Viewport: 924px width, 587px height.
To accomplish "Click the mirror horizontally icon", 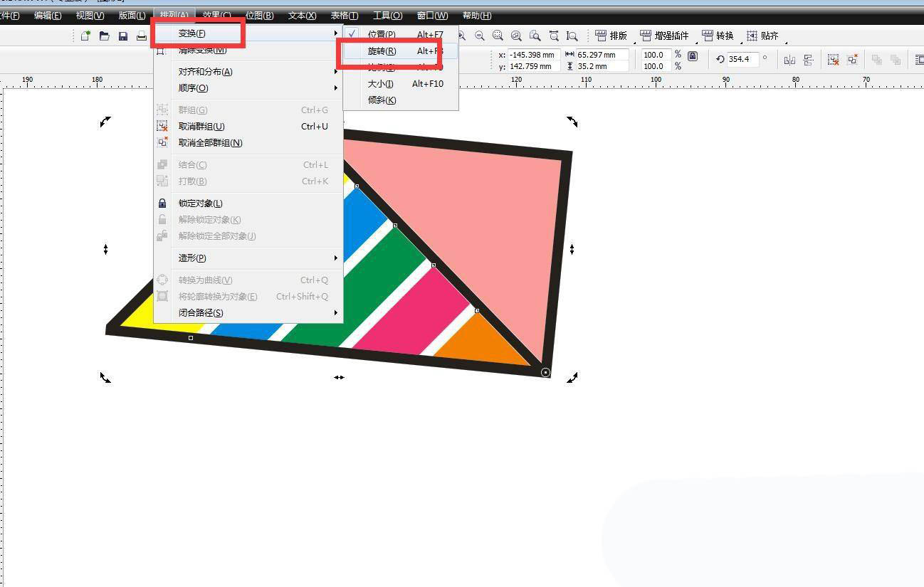I will point(789,60).
